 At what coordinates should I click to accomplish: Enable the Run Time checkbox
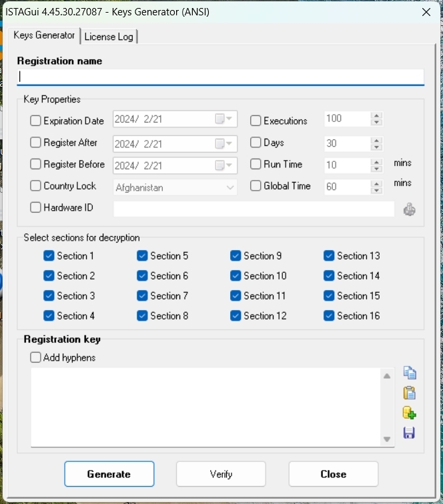coord(256,164)
